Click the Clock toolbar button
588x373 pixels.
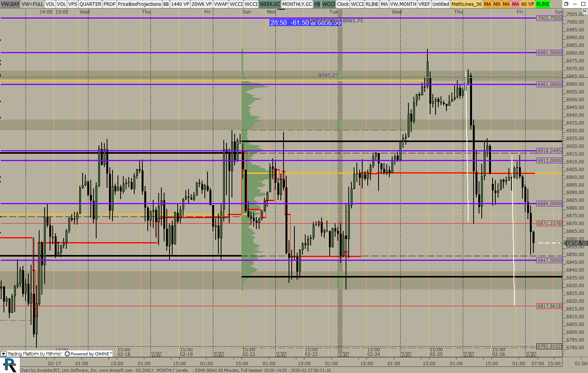(x=343, y=4)
